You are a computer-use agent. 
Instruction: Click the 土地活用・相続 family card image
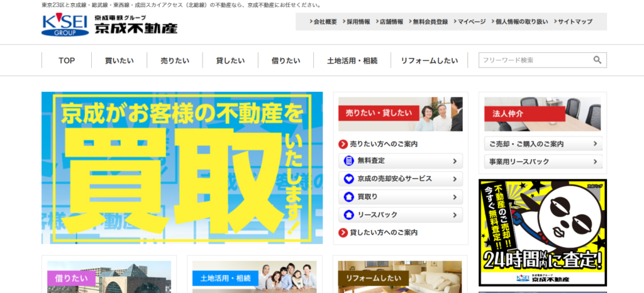pos(255,277)
